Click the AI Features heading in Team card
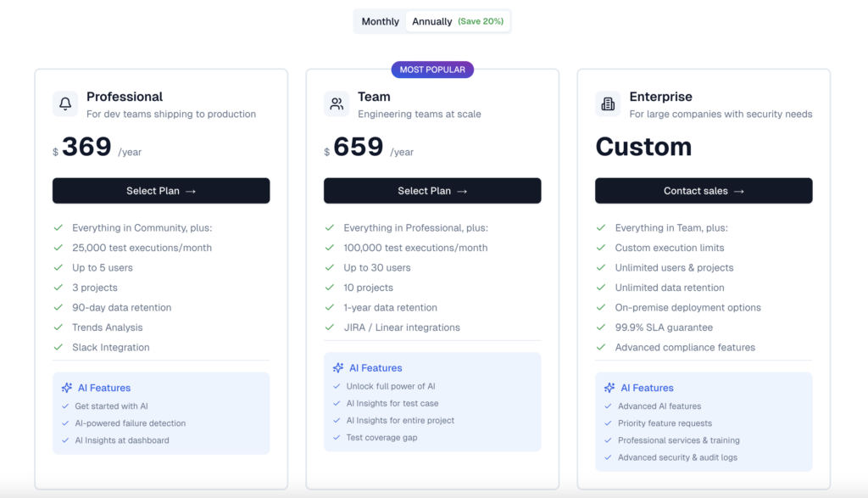 (x=376, y=368)
